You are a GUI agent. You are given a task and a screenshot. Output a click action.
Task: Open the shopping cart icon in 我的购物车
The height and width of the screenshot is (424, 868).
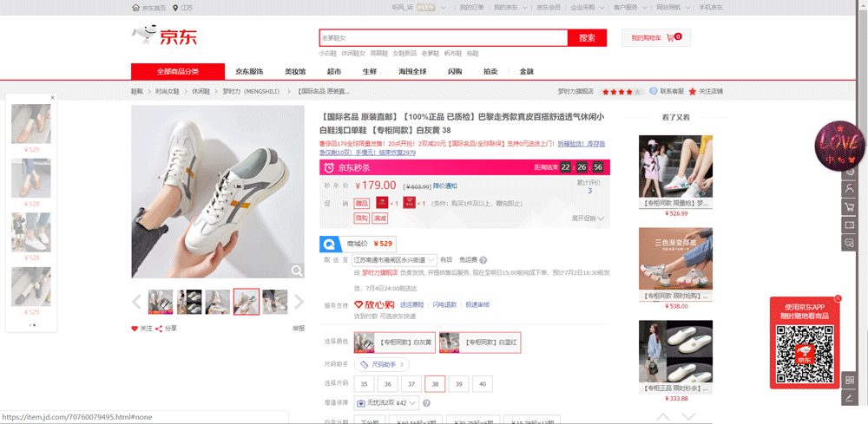[670, 37]
